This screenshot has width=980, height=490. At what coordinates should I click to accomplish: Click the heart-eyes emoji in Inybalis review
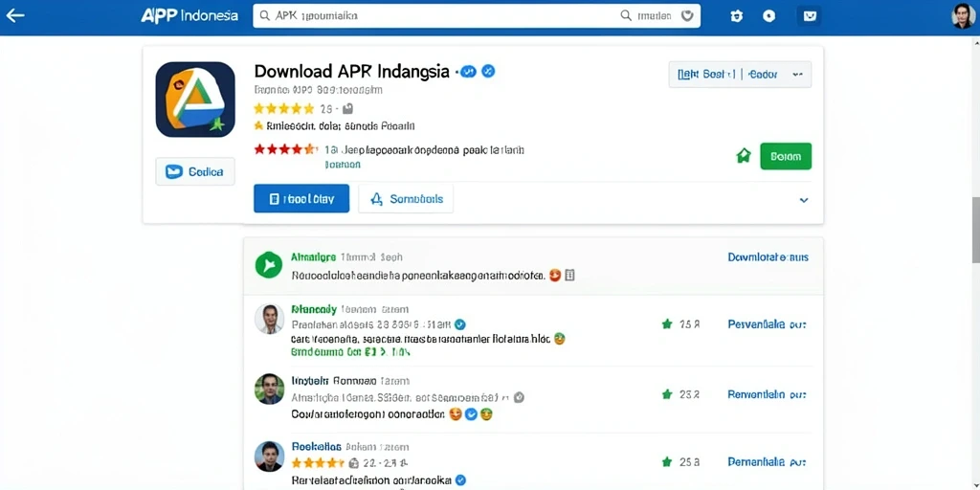point(456,413)
